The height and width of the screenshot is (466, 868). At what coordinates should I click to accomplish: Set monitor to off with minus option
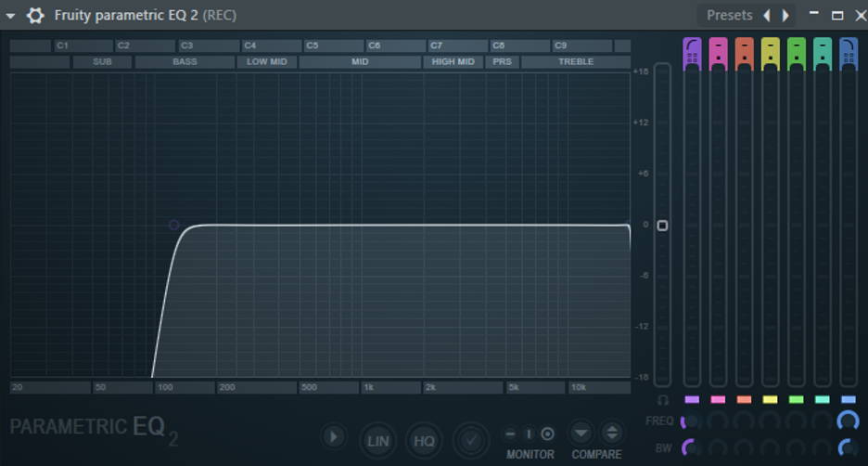click(510, 434)
